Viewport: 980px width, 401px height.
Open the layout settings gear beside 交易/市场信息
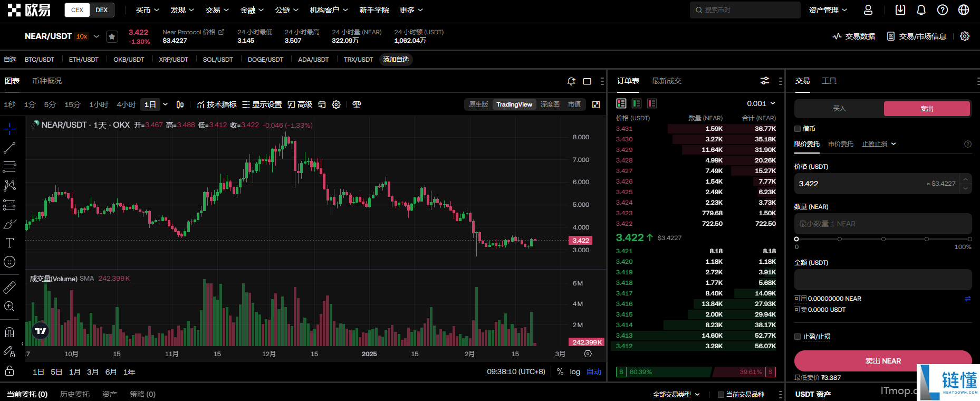coord(965,36)
